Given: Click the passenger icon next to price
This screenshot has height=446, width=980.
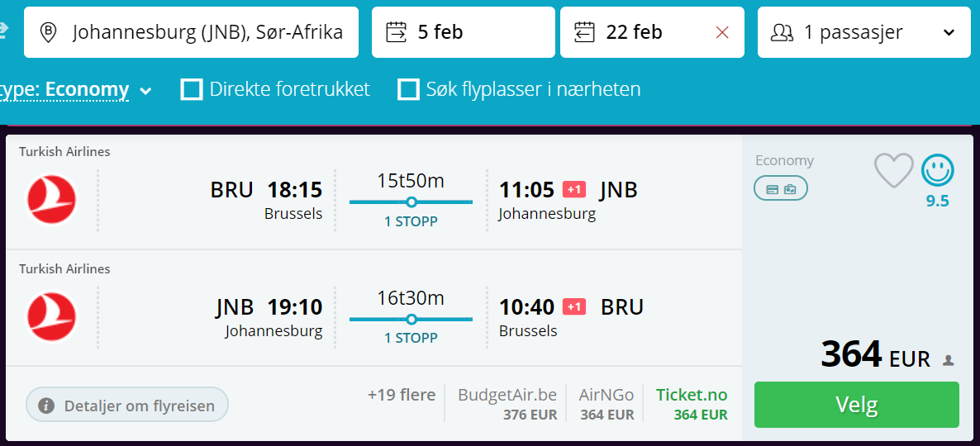Looking at the screenshot, I should pos(949,360).
